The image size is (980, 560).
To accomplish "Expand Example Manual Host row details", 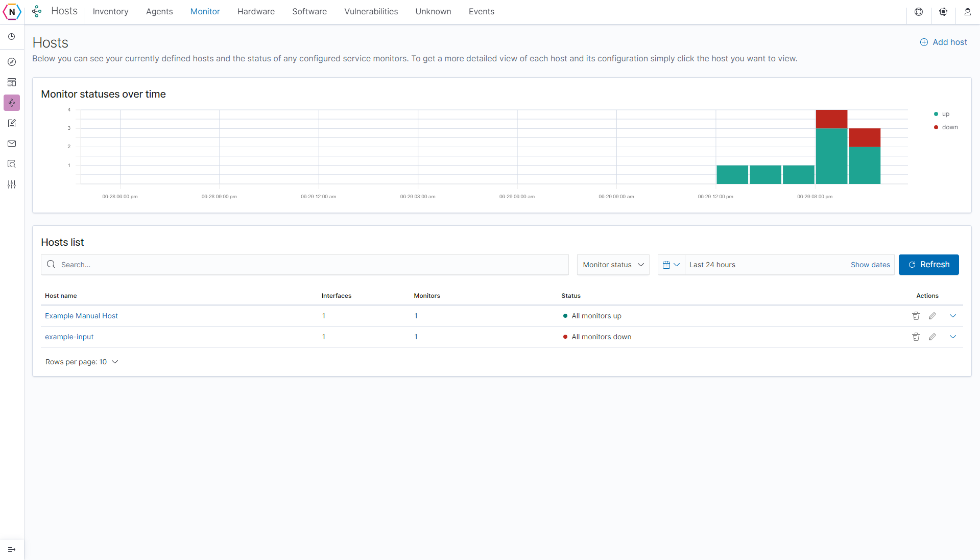I will pos(953,316).
